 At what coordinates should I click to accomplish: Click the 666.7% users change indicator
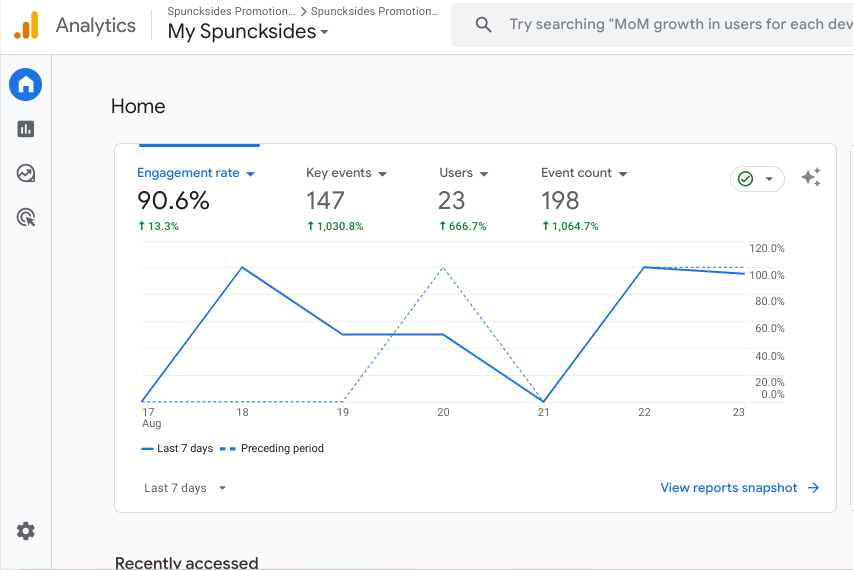point(463,226)
